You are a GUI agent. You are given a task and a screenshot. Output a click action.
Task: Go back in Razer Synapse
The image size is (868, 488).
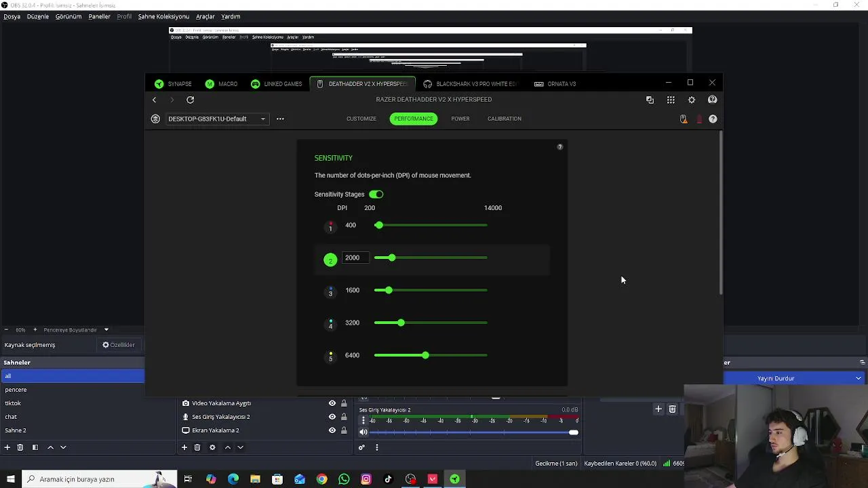[x=154, y=100]
